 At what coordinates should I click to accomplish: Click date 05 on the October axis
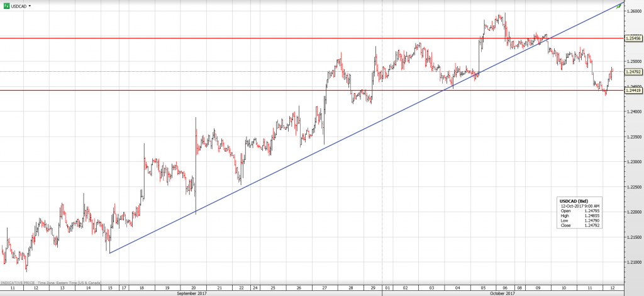click(x=481, y=287)
